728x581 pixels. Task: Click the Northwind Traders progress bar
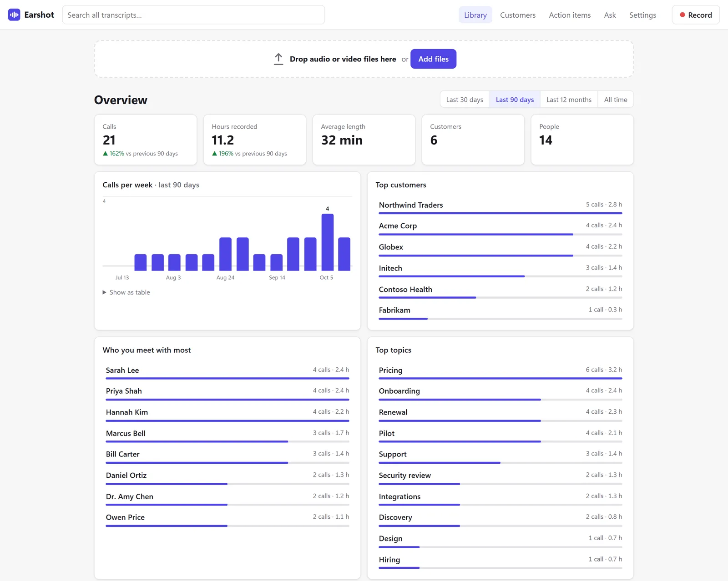tap(500, 213)
